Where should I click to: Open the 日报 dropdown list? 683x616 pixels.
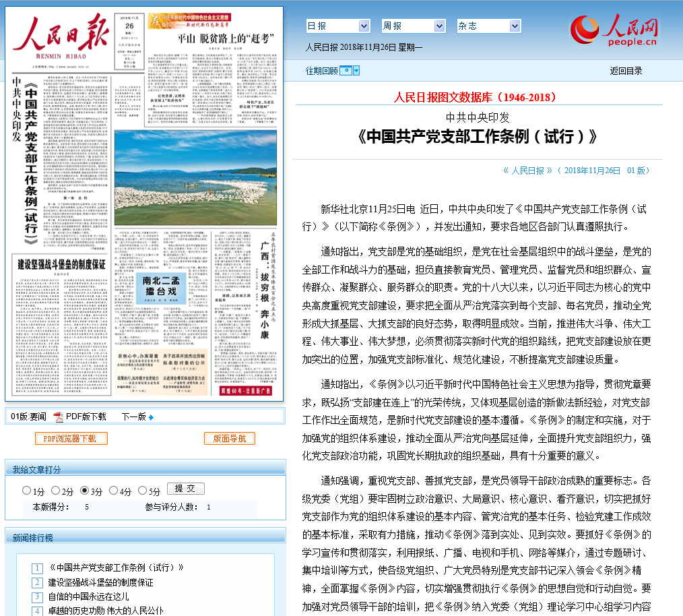pyautogui.click(x=364, y=26)
